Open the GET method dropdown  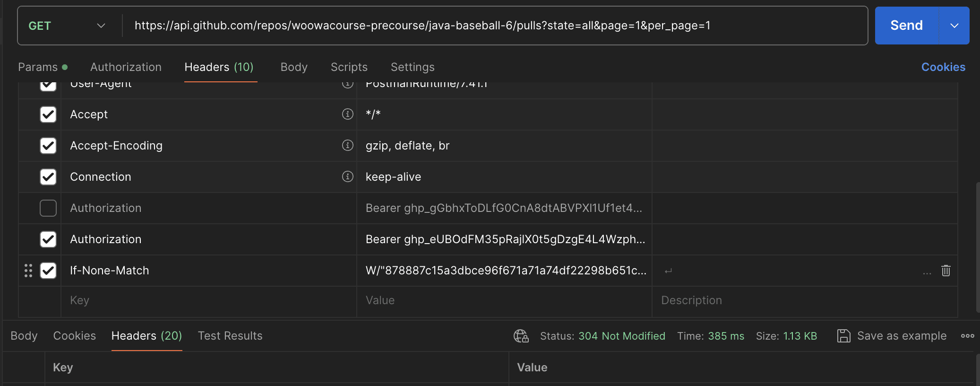[x=66, y=26]
